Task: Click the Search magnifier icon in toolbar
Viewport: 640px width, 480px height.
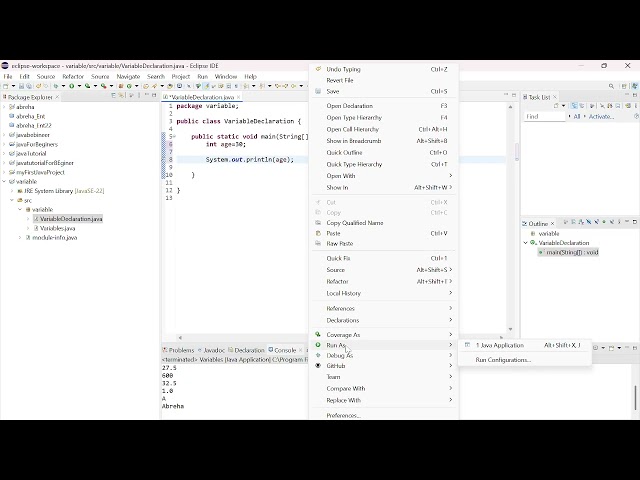Action: click(x=611, y=86)
